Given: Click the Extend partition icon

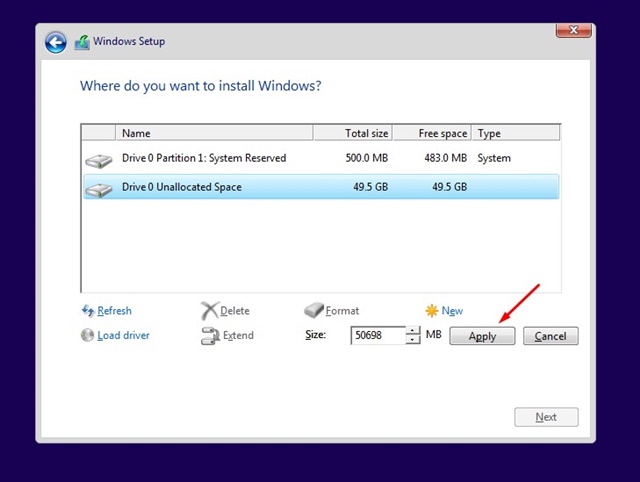Looking at the screenshot, I should click(x=210, y=336).
